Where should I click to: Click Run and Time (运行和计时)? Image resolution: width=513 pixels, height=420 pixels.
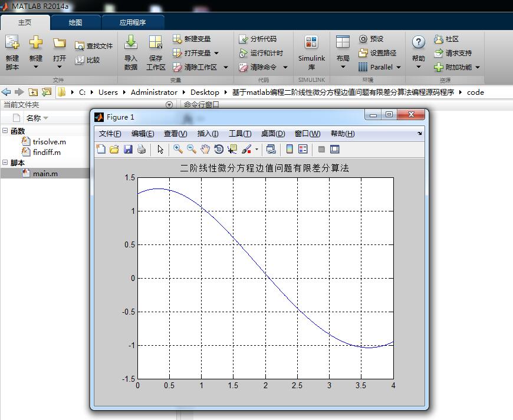coord(261,53)
